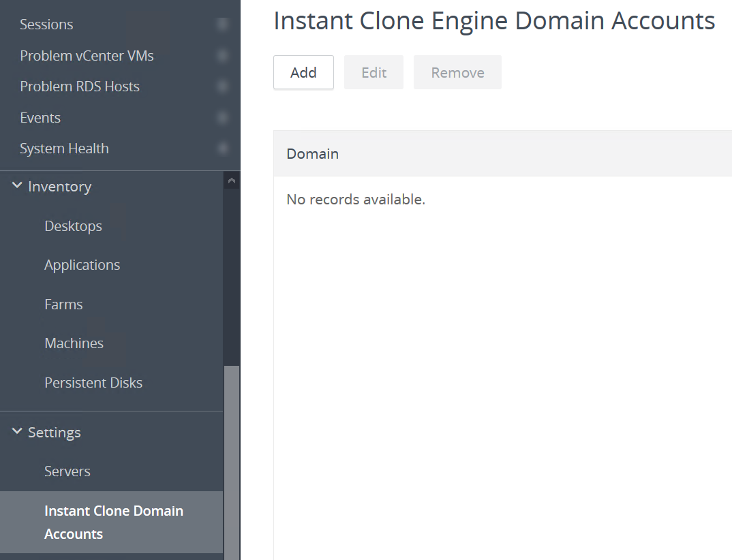The width and height of the screenshot is (732, 560).
Task: Collapse the Inventory section
Action: 17,185
